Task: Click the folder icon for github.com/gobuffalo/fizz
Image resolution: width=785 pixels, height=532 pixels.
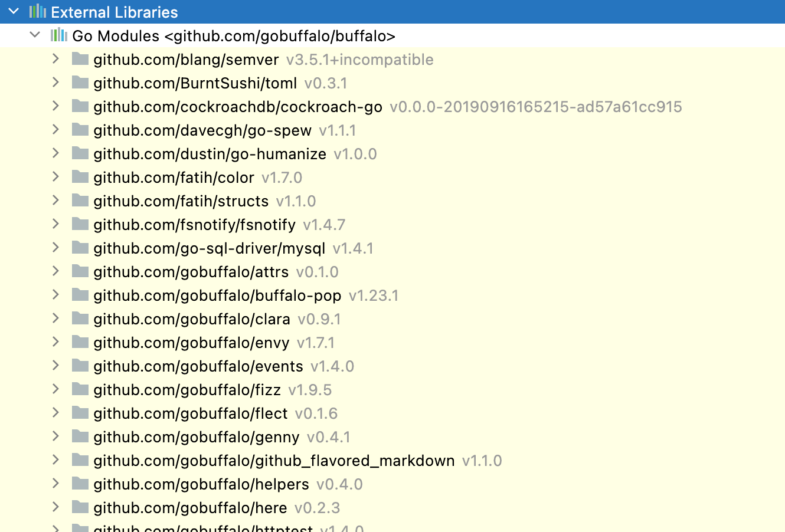Action: [79, 389]
